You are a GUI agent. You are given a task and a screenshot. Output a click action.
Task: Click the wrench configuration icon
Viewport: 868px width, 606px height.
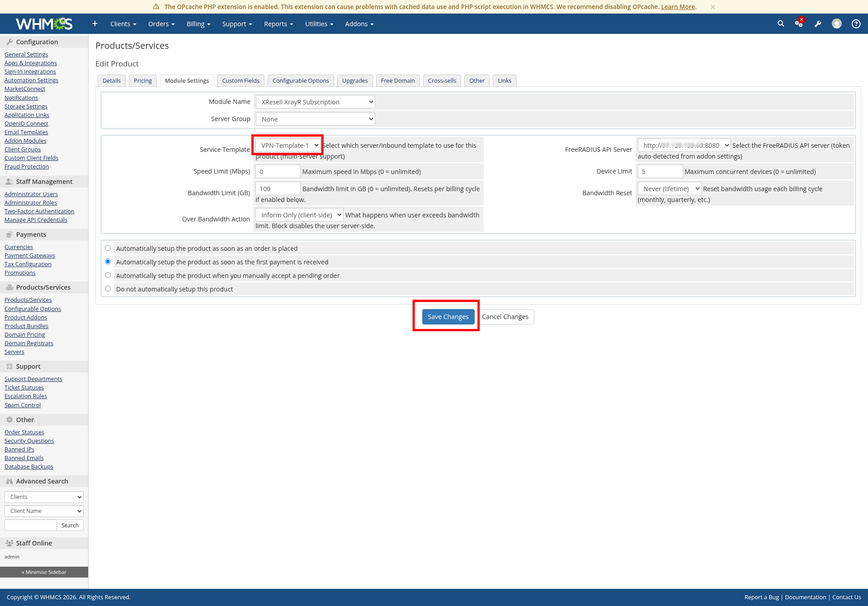tap(818, 24)
